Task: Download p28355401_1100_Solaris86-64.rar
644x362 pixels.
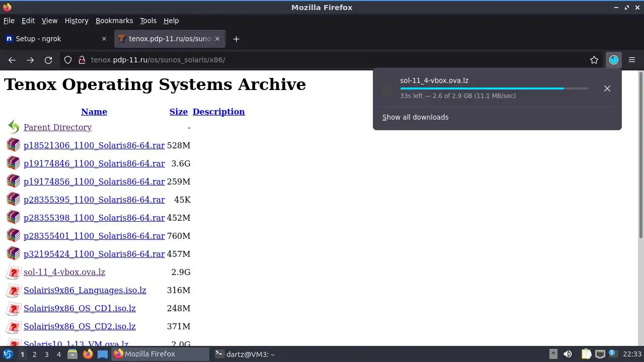Action: coord(94,236)
